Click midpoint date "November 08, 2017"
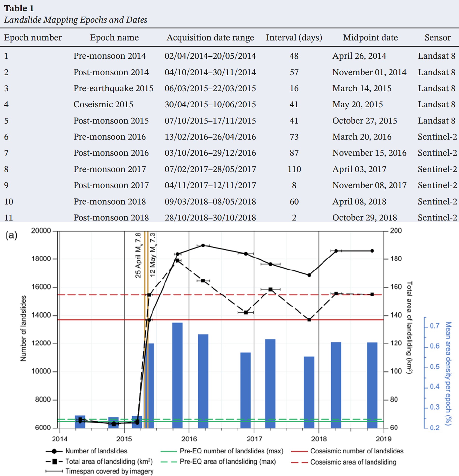This screenshot has width=459, height=476. (x=369, y=185)
